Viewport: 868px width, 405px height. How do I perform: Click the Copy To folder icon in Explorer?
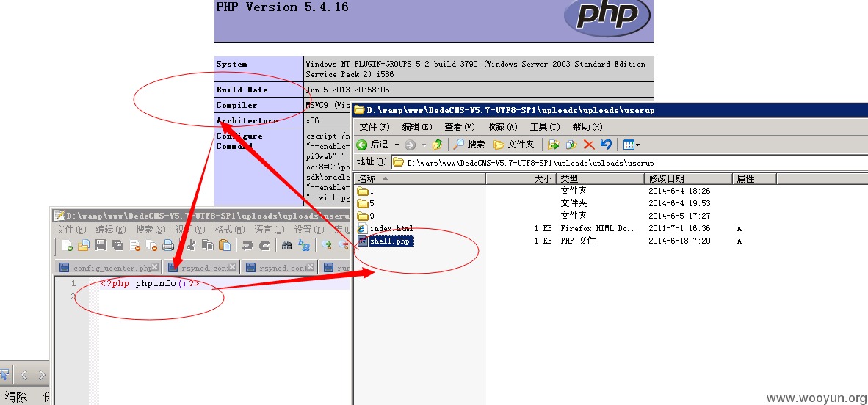(x=571, y=145)
